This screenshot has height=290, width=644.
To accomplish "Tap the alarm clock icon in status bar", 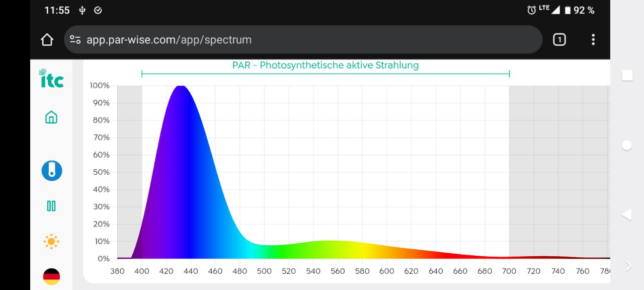I will click(x=531, y=10).
